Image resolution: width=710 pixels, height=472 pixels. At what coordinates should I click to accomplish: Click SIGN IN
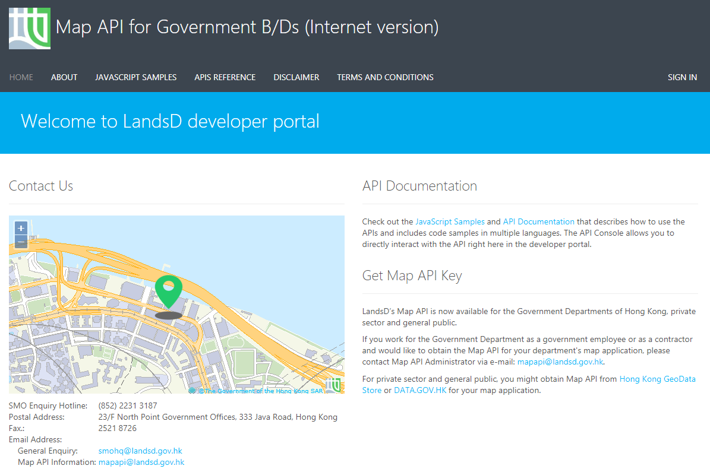click(682, 77)
